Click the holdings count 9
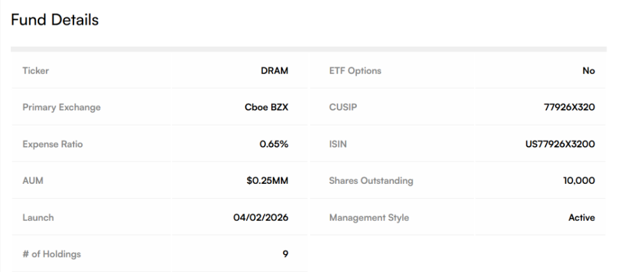 click(x=285, y=255)
